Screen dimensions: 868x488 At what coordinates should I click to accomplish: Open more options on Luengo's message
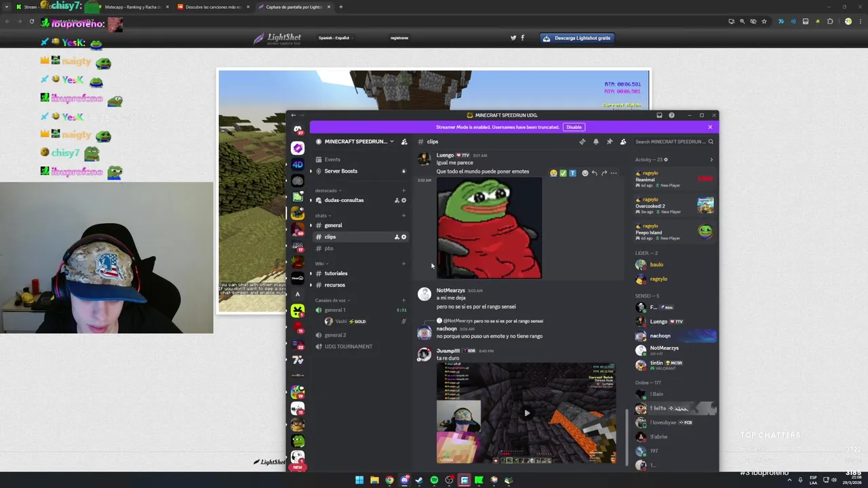click(x=614, y=174)
